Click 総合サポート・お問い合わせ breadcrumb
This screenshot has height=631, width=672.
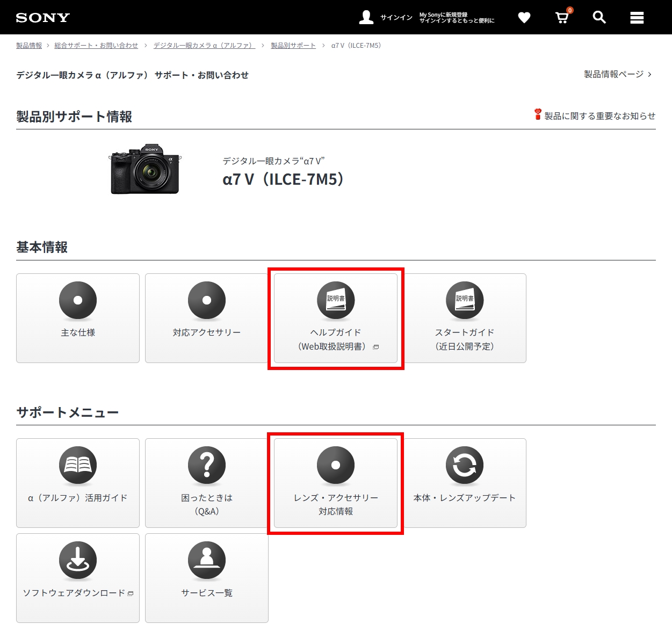(x=96, y=46)
